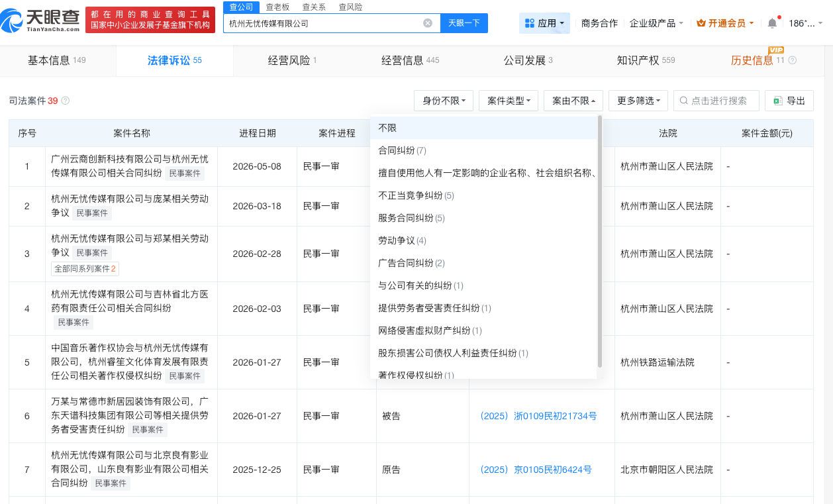The image size is (833, 504).
Task: Select the 查公司 search tab
Action: coord(241,7)
